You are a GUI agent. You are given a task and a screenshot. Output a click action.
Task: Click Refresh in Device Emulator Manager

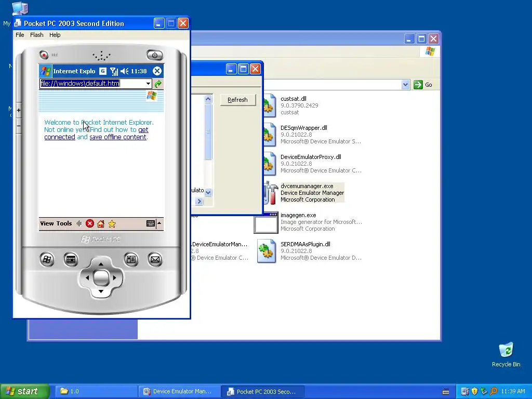(238, 100)
